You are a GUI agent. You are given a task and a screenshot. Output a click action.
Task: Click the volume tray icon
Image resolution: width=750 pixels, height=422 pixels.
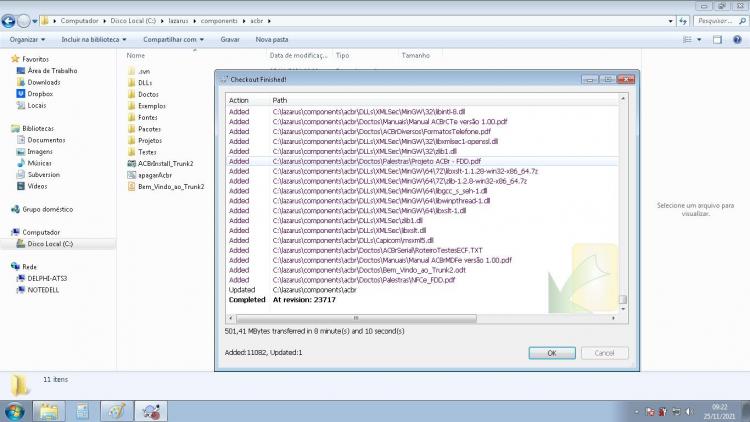[x=689, y=411]
